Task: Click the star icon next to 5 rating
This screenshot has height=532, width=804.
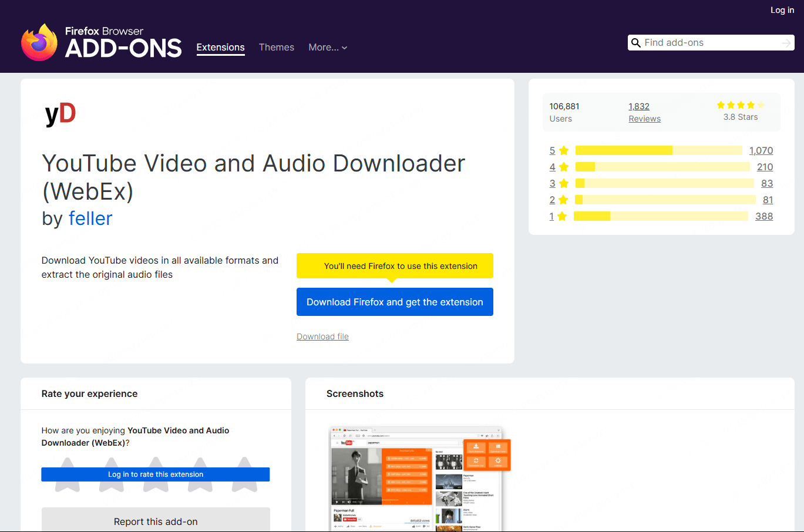Action: coord(564,150)
